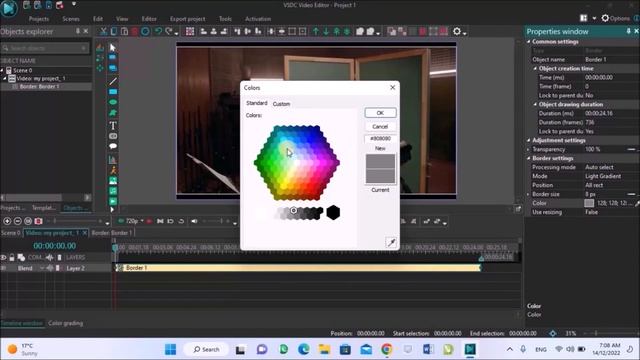Open Google Chrome from the taskbar

click(387, 349)
